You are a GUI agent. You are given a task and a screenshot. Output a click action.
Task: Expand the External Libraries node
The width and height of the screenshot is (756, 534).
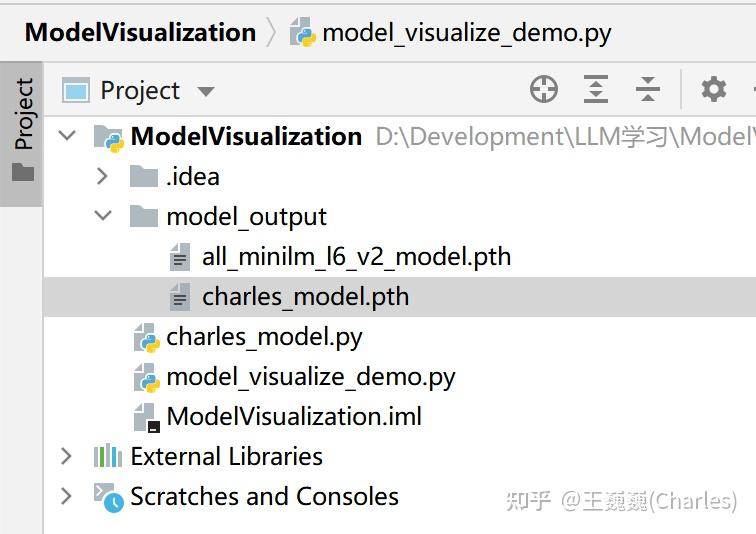[67, 457]
